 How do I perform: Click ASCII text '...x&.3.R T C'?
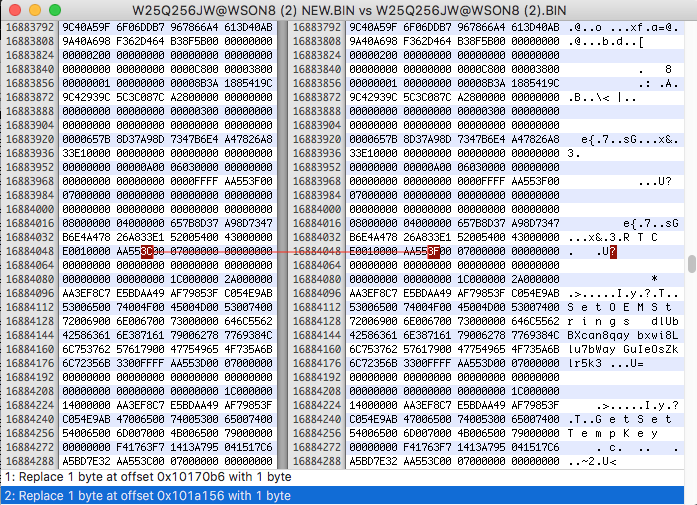click(613, 237)
